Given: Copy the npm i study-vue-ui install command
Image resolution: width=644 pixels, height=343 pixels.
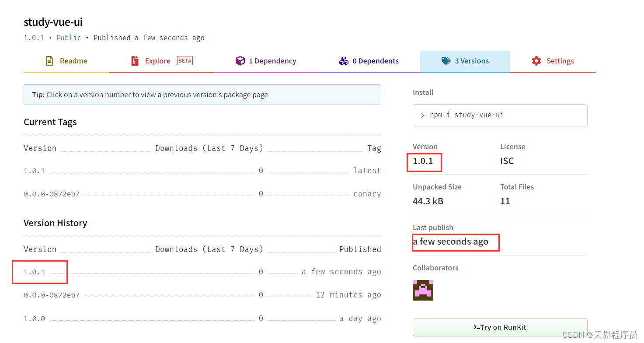Looking at the screenshot, I should [x=500, y=115].
